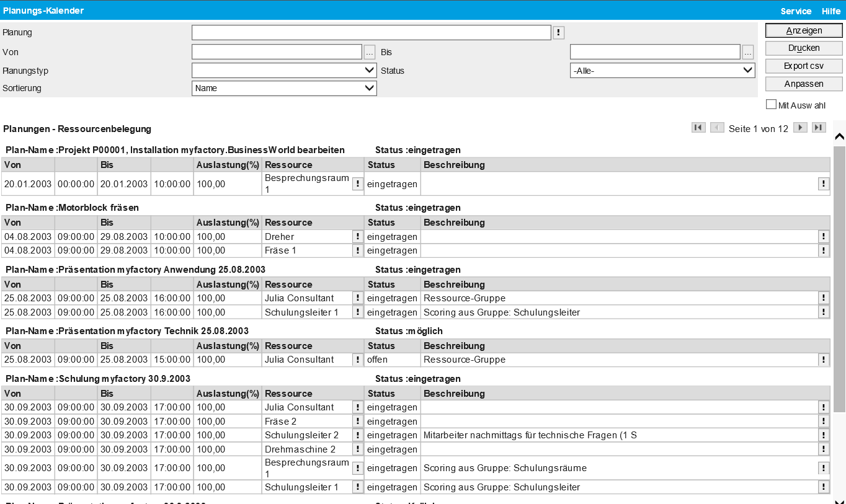The width and height of the screenshot is (846, 504).
Task: Click exclamation icon beside Fräse 1 resource
Action: tap(358, 250)
